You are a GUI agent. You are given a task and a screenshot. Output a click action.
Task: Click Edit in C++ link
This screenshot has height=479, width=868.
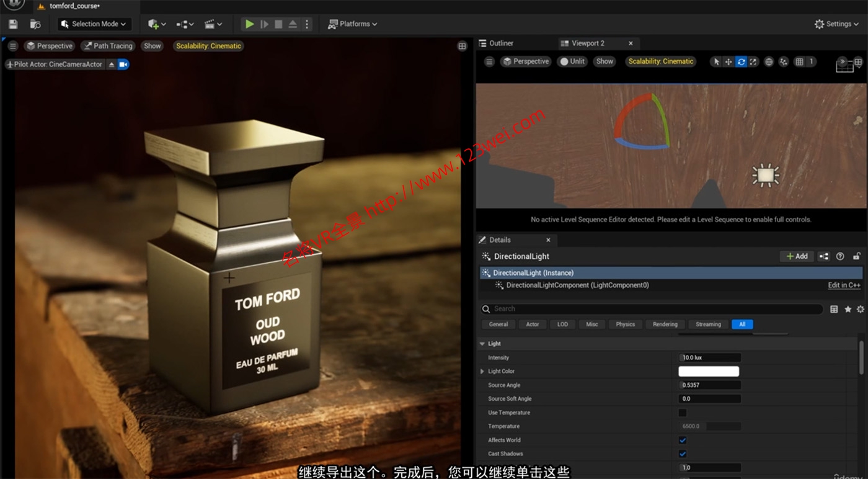(x=843, y=285)
